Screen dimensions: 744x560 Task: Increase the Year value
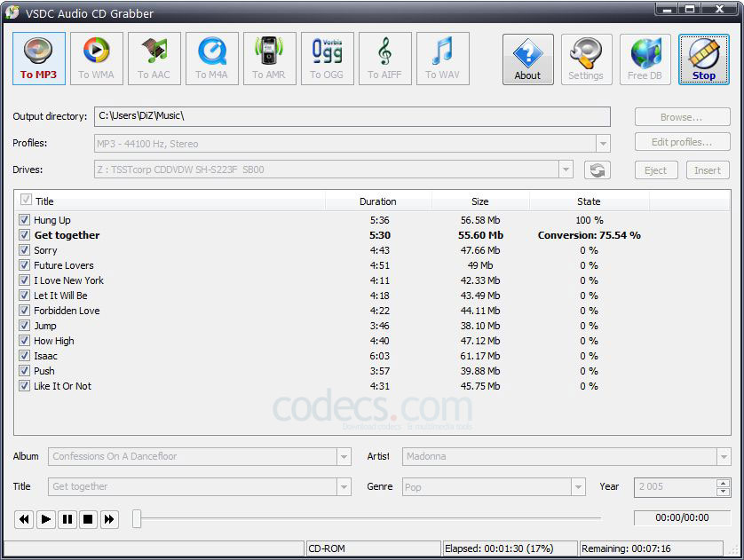click(x=723, y=483)
